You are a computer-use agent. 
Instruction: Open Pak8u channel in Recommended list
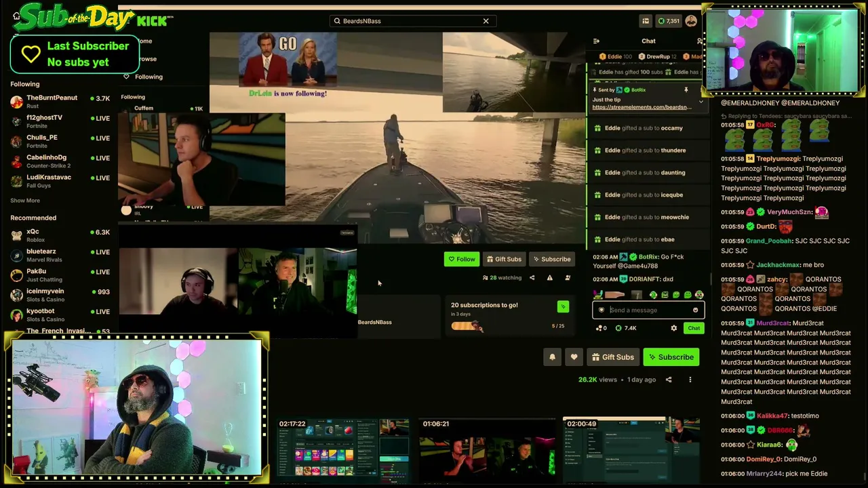(x=60, y=275)
